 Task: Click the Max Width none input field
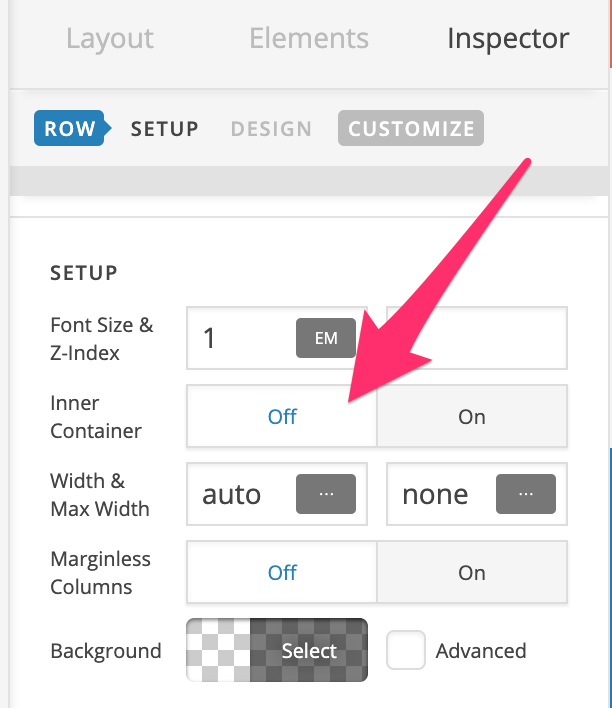pos(440,494)
